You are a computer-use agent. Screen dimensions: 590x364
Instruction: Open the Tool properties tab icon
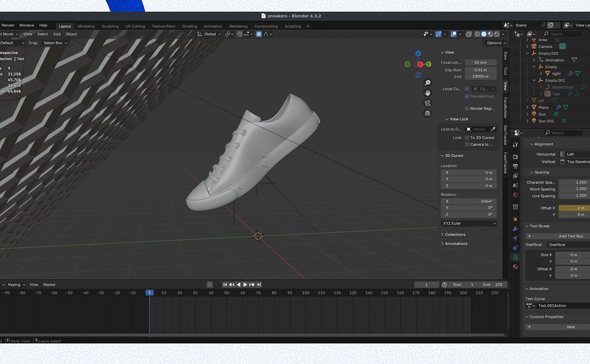tap(515, 145)
